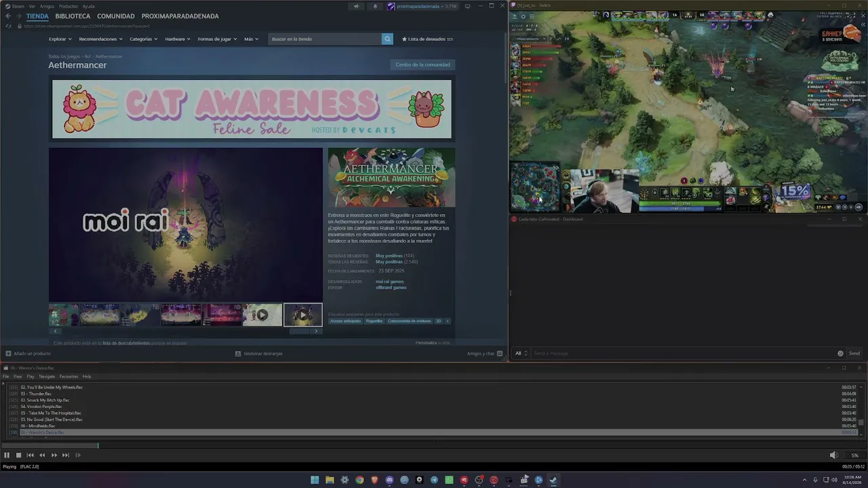This screenshot has width=868, height=488.
Task: Open Telegram from taskbar
Action: [434, 480]
